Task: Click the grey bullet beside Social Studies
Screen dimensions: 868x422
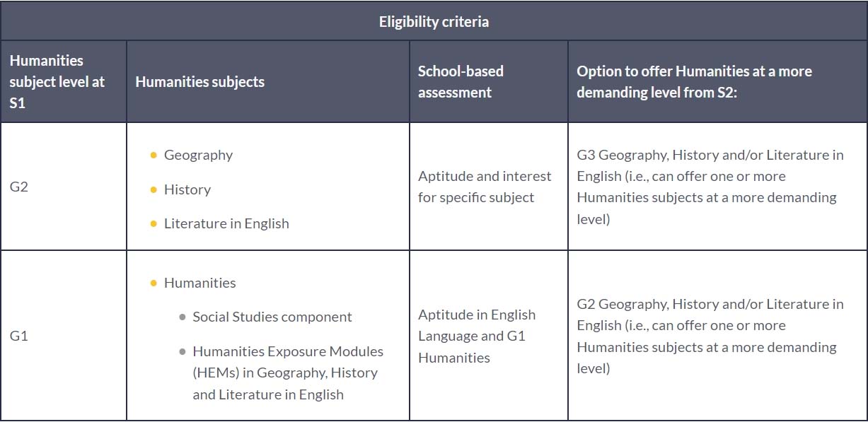Action: (183, 317)
